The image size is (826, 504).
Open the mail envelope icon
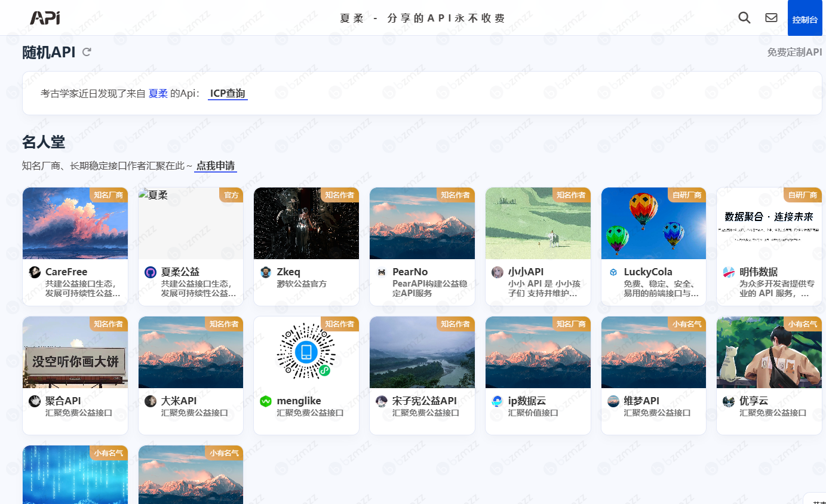(771, 18)
